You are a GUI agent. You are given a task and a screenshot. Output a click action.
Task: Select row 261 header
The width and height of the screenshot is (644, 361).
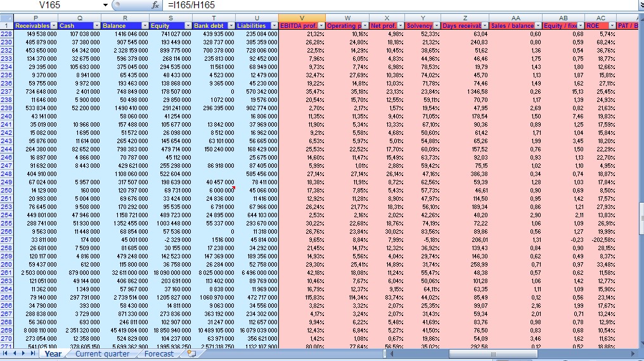(x=6, y=273)
